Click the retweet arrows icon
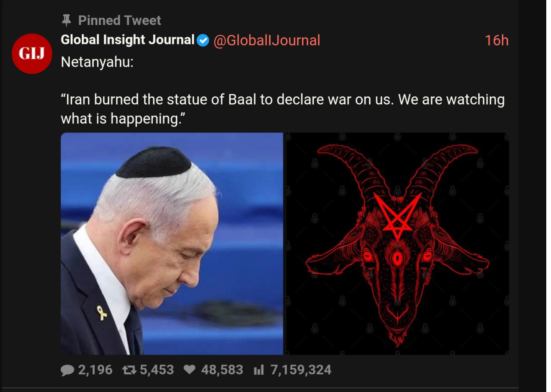The height and width of the screenshot is (392, 551). click(129, 370)
